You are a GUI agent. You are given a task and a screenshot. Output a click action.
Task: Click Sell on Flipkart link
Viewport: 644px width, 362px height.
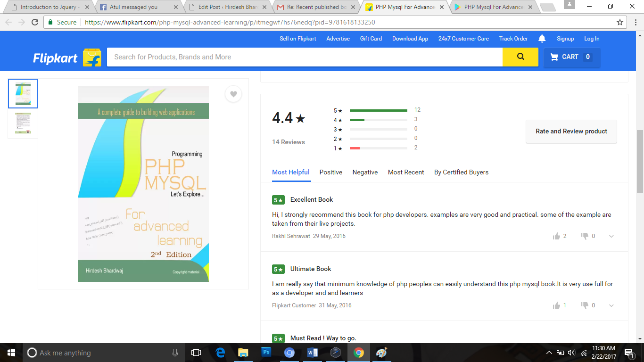pyautogui.click(x=298, y=39)
